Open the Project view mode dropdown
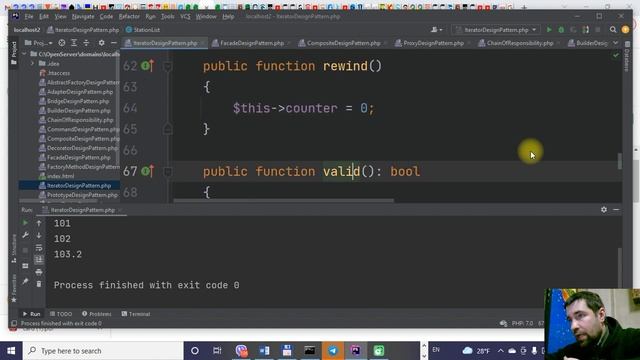 [x=39, y=43]
